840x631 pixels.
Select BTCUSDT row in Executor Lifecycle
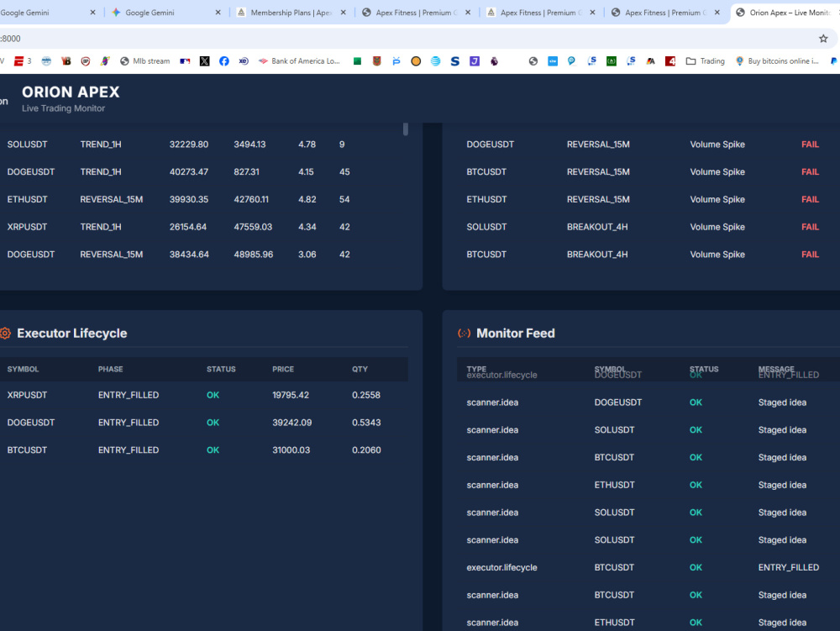203,450
